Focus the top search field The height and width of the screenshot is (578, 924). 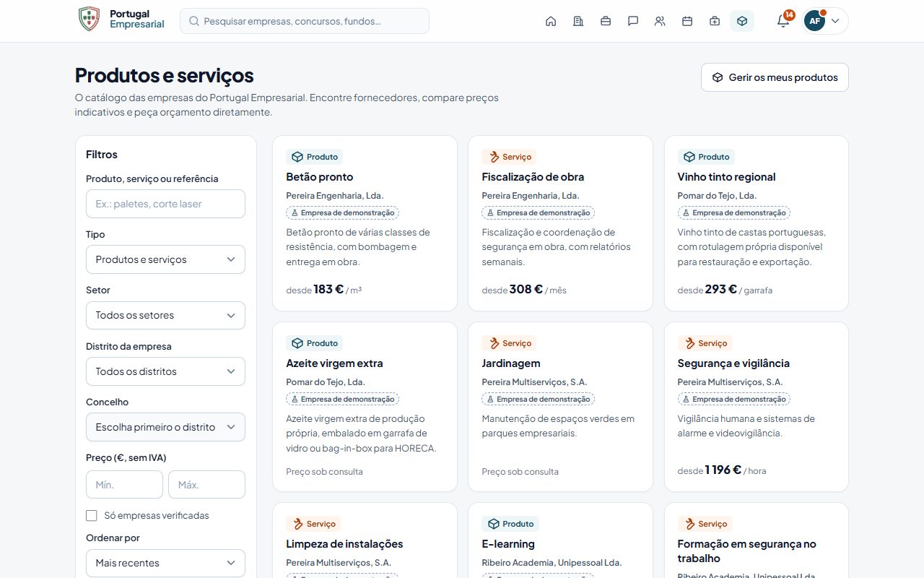[305, 21]
